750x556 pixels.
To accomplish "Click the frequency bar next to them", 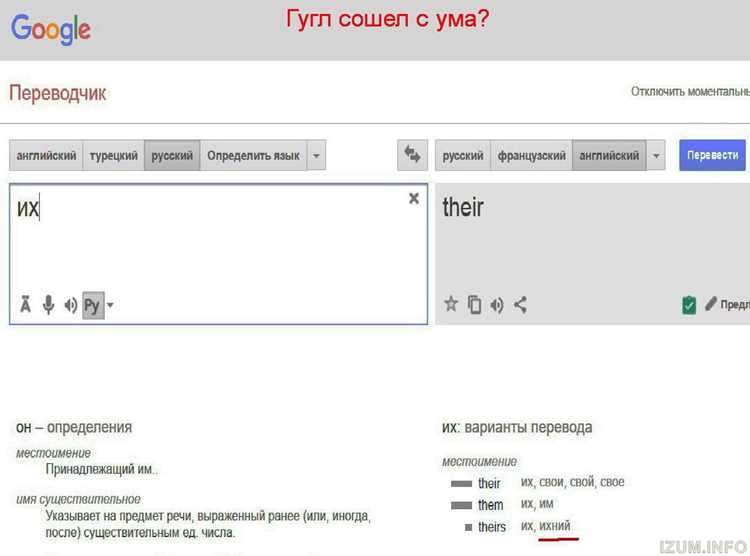I will (x=462, y=505).
